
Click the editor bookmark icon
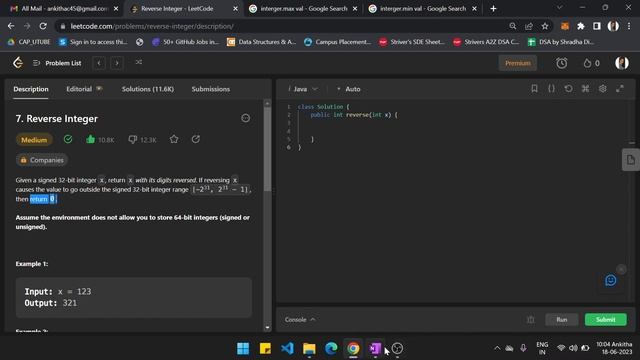534,89
